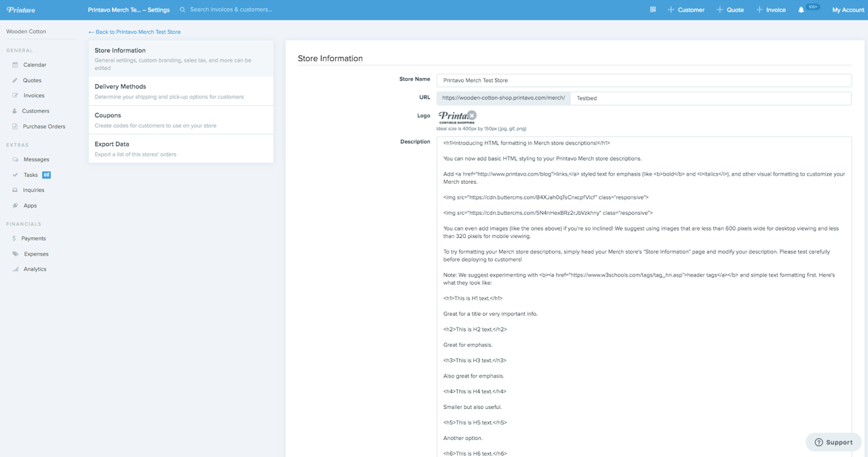Image resolution: width=868 pixels, height=457 pixels.
Task: Open the Support help widget
Action: tap(833, 442)
